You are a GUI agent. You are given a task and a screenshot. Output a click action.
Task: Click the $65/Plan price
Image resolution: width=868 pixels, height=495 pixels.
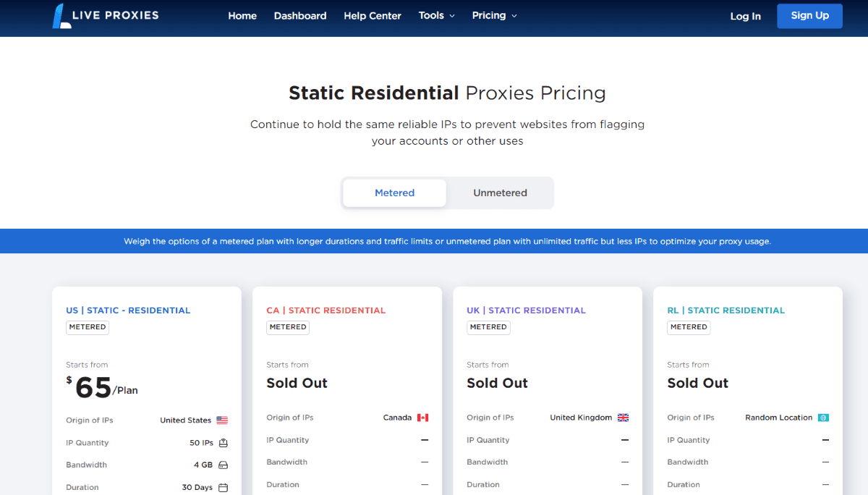click(x=102, y=388)
